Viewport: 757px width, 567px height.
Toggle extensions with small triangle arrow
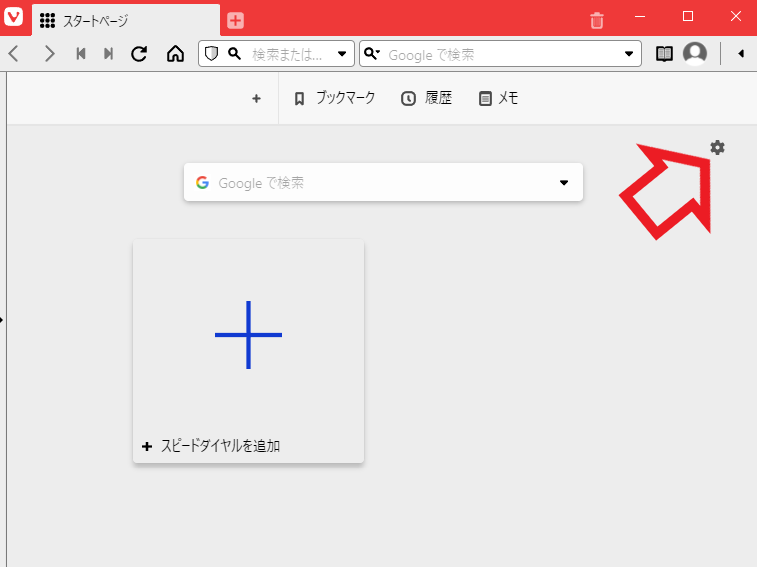point(741,54)
